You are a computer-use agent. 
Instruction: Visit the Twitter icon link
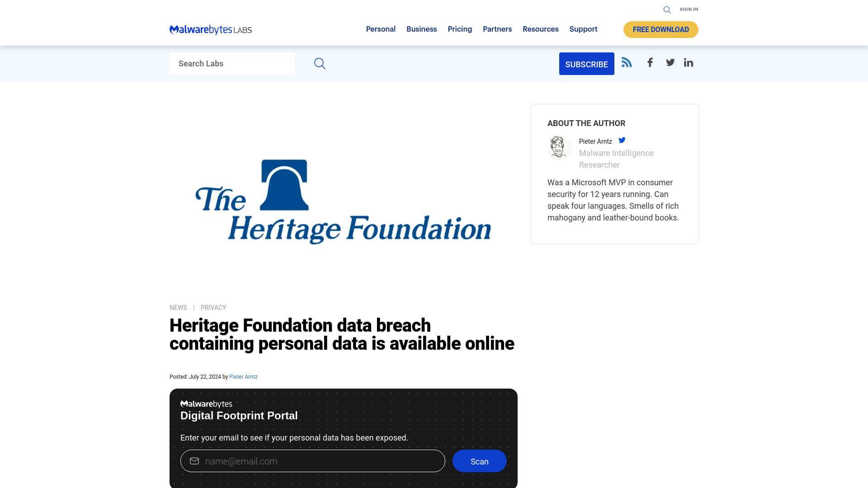pos(670,62)
